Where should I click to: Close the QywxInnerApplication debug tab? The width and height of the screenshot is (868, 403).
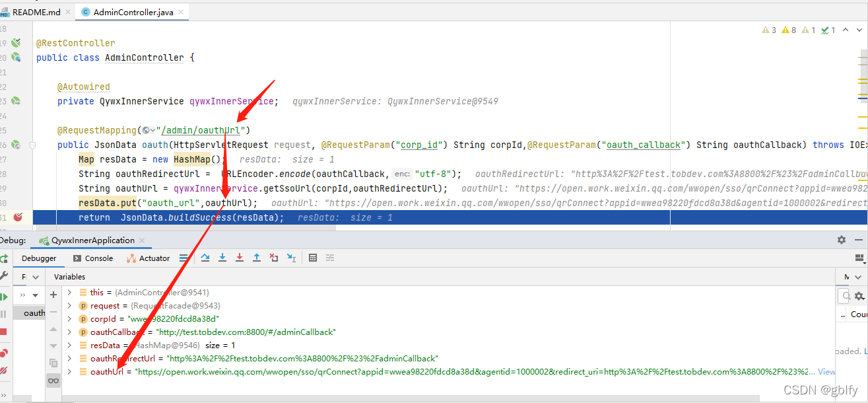coord(143,240)
